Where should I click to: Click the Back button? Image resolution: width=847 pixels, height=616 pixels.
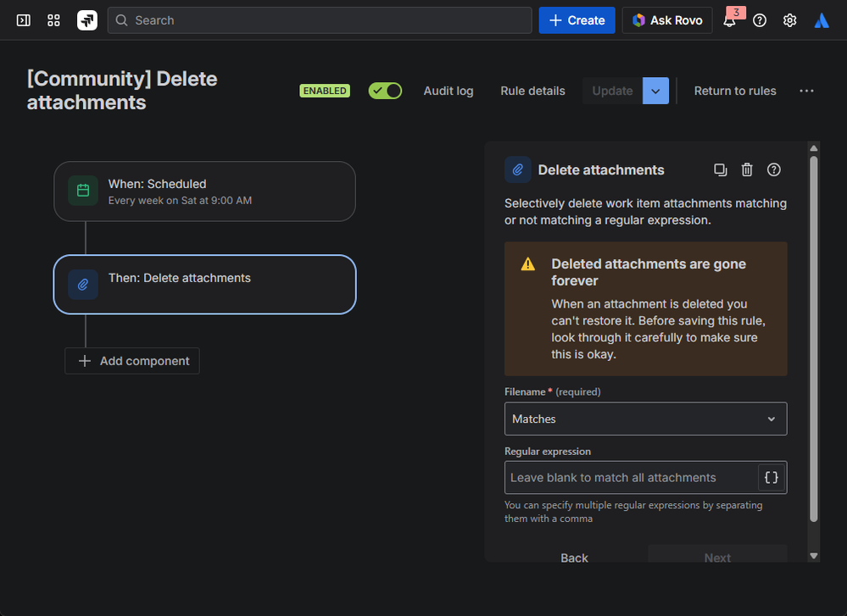(574, 557)
